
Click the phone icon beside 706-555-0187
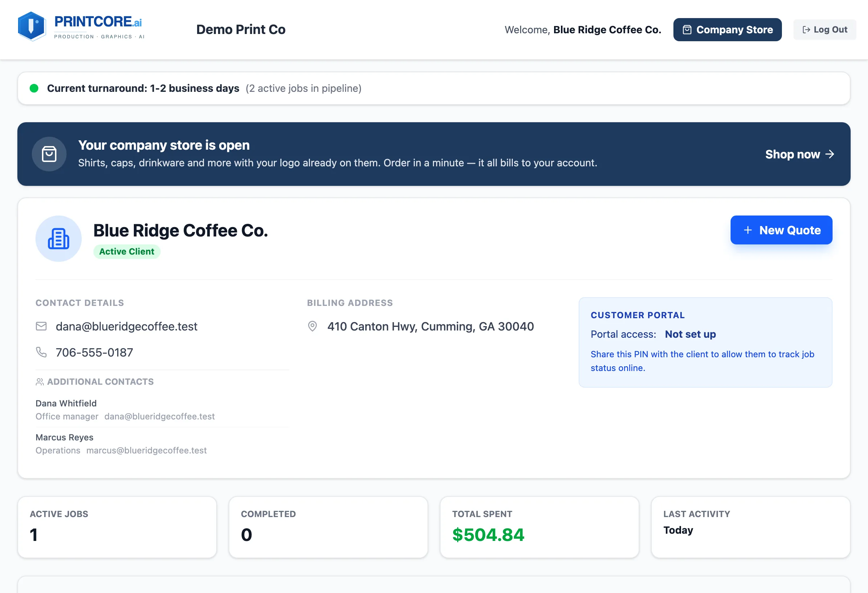point(41,352)
